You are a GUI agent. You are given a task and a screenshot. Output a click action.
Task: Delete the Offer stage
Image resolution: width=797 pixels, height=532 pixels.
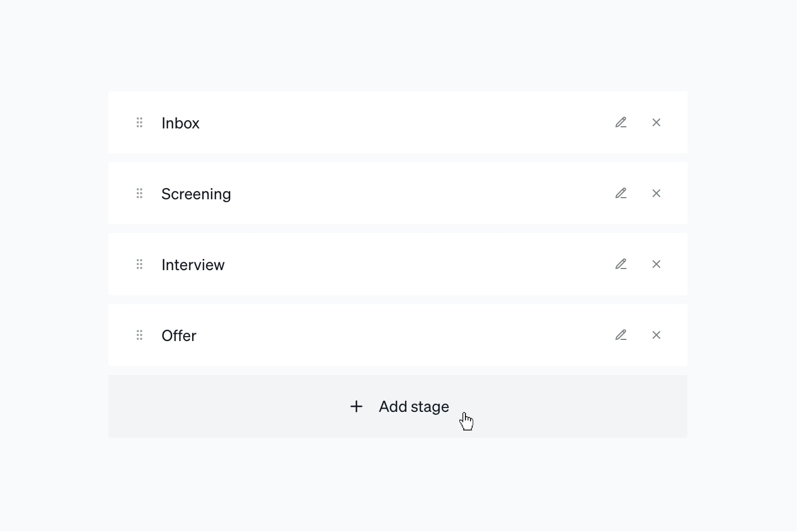tap(656, 335)
